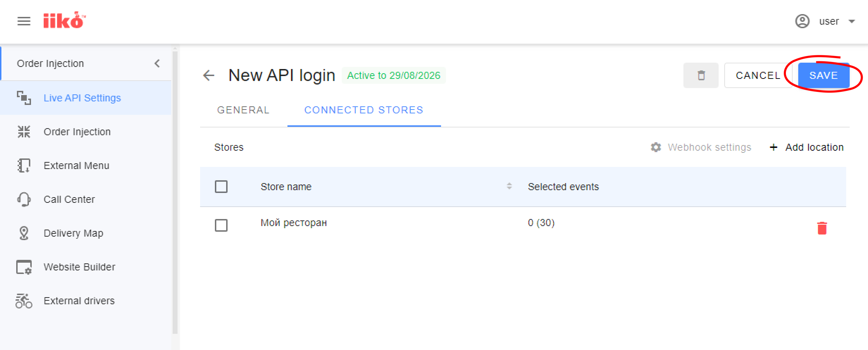Viewport: 868px width, 350px height.
Task: Open the hamburger menu icon
Action: [x=24, y=21]
